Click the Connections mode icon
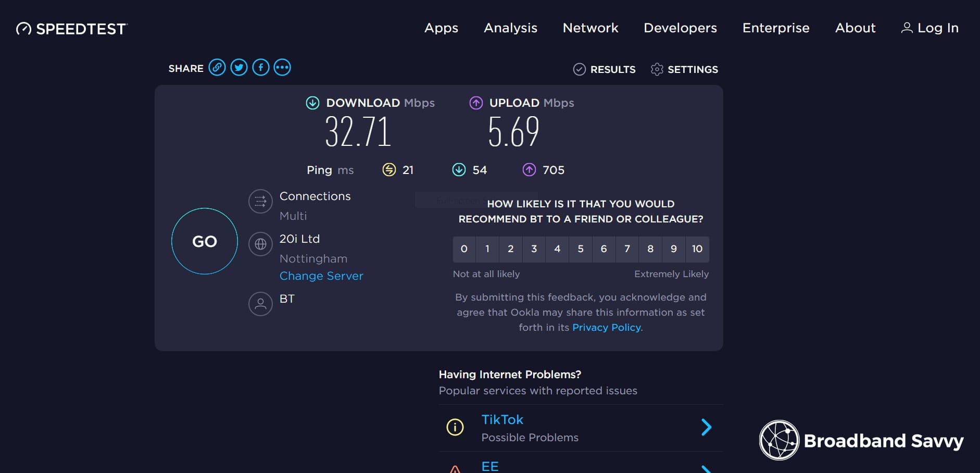 (x=260, y=201)
